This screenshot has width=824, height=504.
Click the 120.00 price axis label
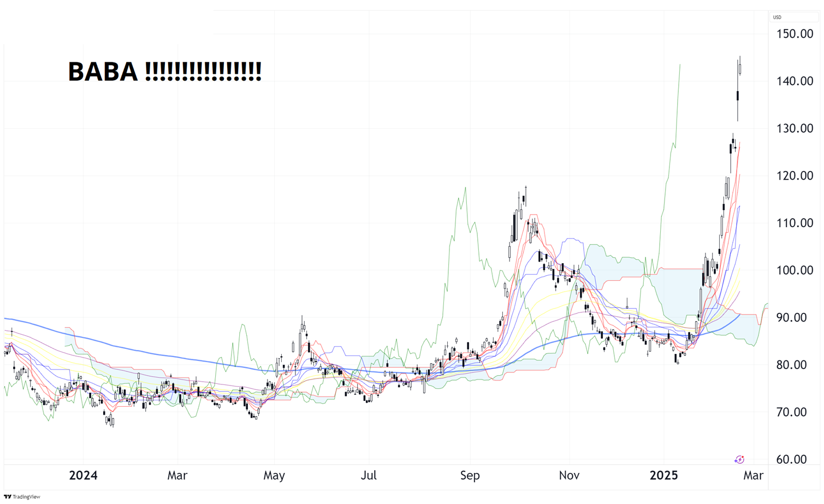click(x=795, y=176)
